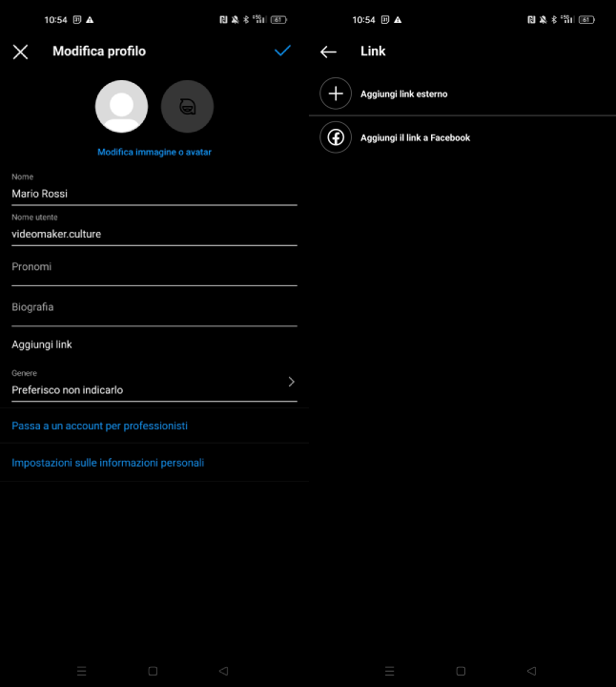
Task: Edit the Nome utente field videomaker.culture
Action: point(154,234)
